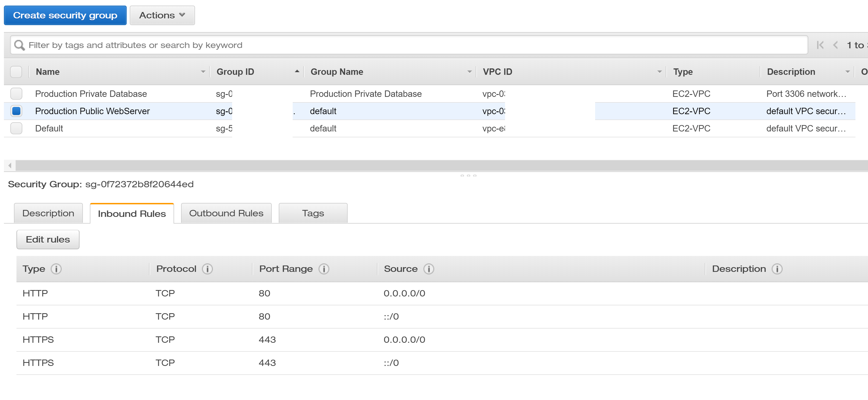Click the Port Range info icon
This screenshot has height=400, width=868.
coord(324,269)
